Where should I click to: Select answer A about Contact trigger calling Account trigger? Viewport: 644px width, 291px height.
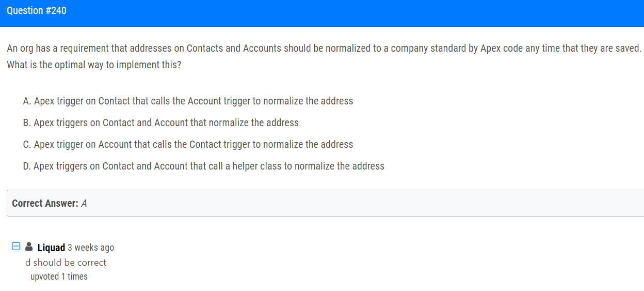pyautogui.click(x=188, y=101)
